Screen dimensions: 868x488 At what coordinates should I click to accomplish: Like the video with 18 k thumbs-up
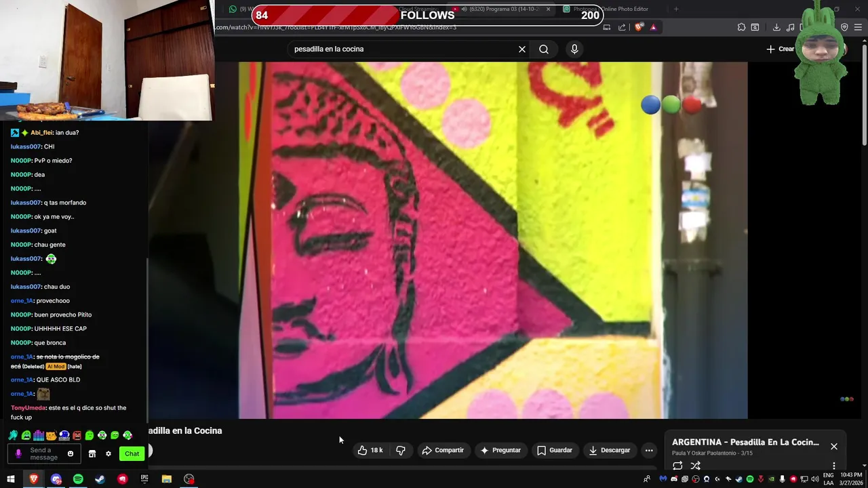tap(371, 450)
